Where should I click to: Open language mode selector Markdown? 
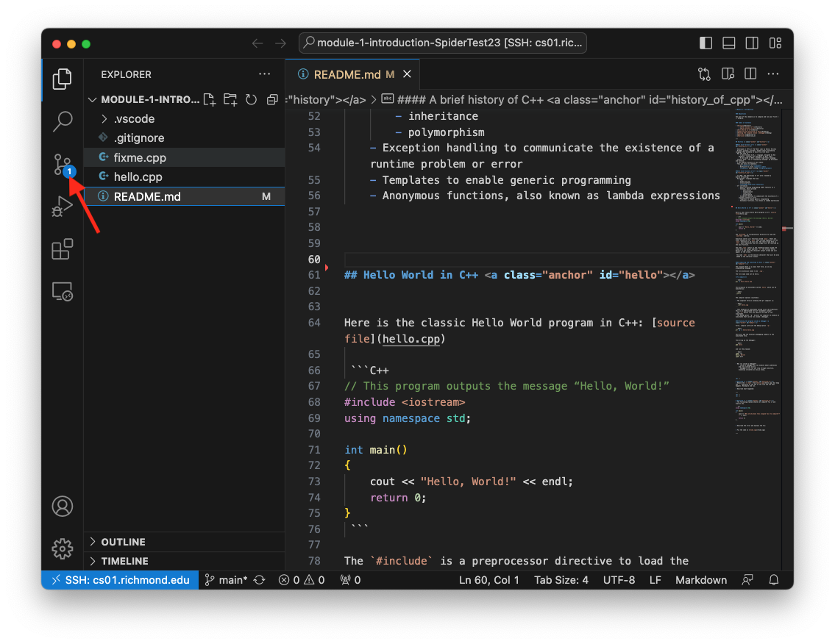[701, 580]
